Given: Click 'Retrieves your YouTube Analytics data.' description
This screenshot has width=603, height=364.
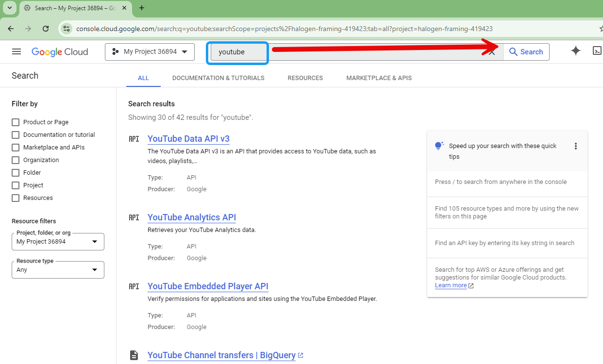Looking at the screenshot, I should [x=201, y=230].
